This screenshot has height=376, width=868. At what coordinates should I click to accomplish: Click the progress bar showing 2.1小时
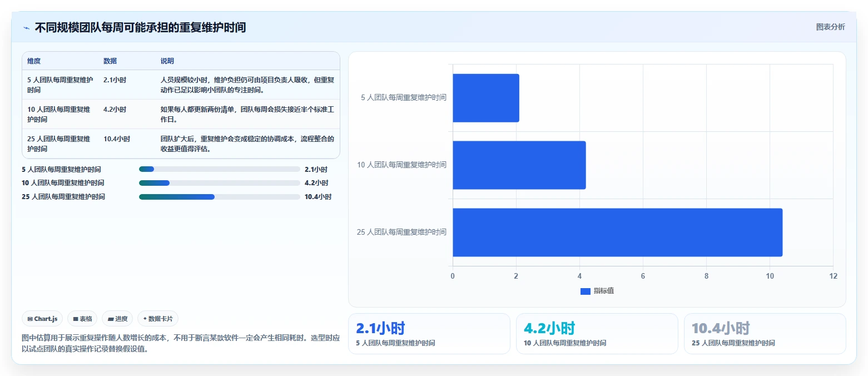point(220,169)
